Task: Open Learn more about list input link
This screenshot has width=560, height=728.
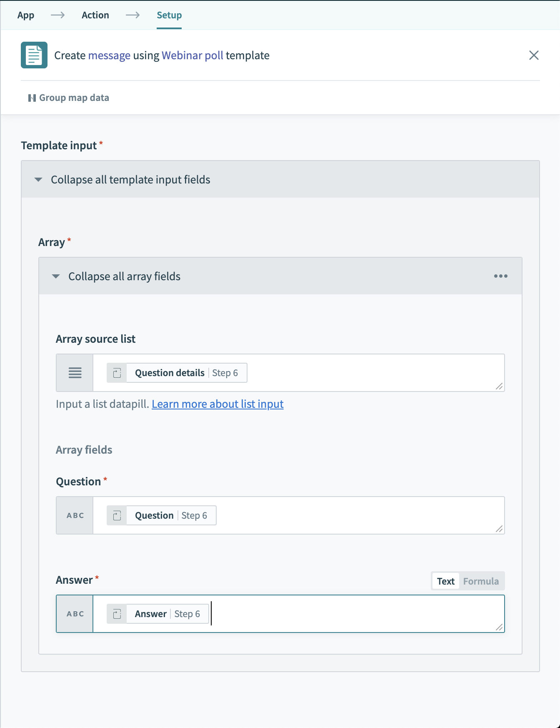Action: 217,404
